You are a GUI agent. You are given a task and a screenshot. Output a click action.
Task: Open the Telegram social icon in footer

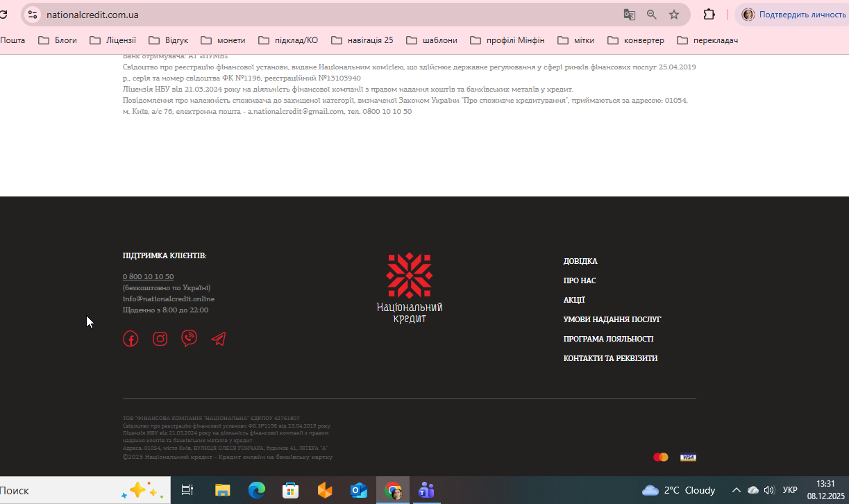[x=219, y=339]
